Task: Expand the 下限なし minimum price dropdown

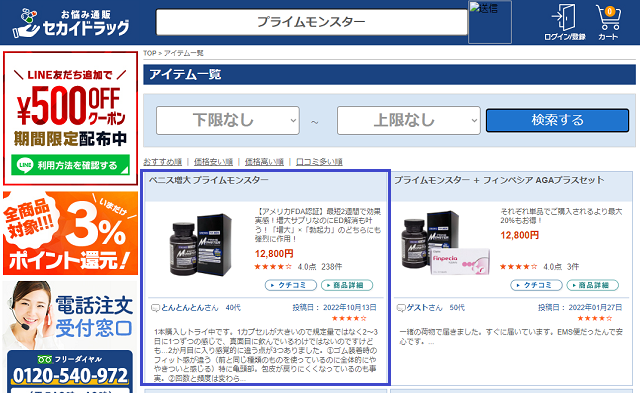Action: [x=228, y=120]
